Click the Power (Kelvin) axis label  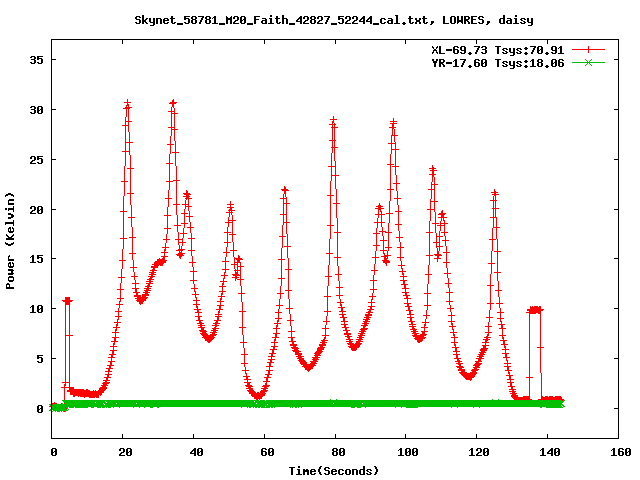(10, 241)
